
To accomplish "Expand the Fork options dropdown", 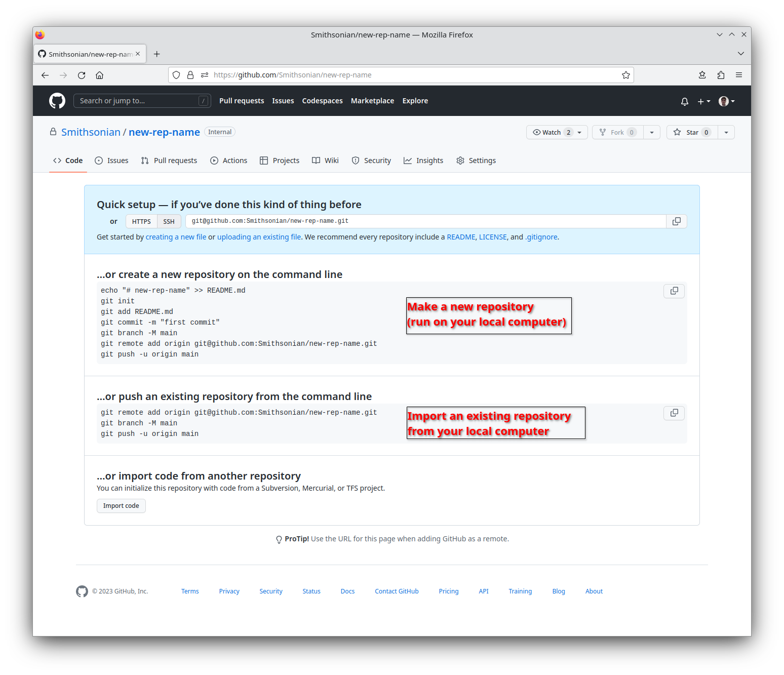I will pos(652,133).
